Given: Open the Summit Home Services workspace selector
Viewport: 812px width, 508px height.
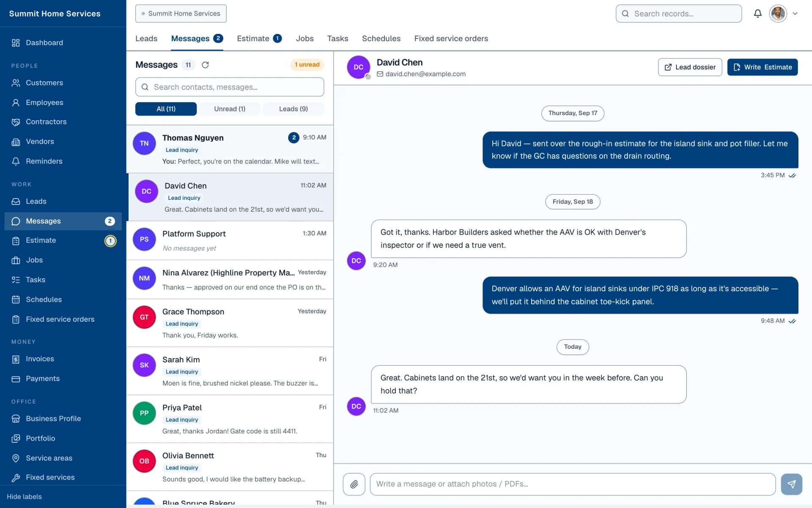Looking at the screenshot, I should [181, 14].
